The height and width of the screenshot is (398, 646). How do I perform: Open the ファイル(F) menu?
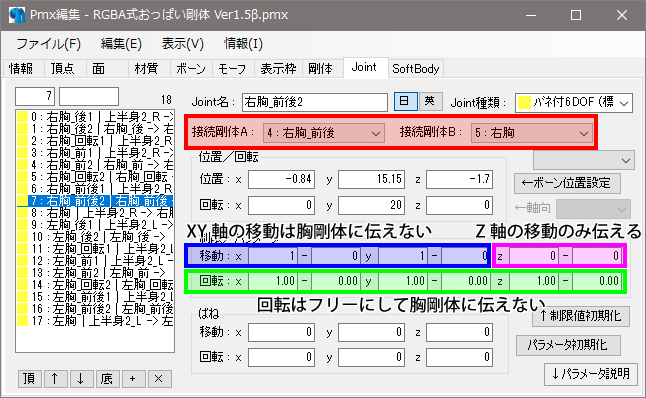(49, 44)
